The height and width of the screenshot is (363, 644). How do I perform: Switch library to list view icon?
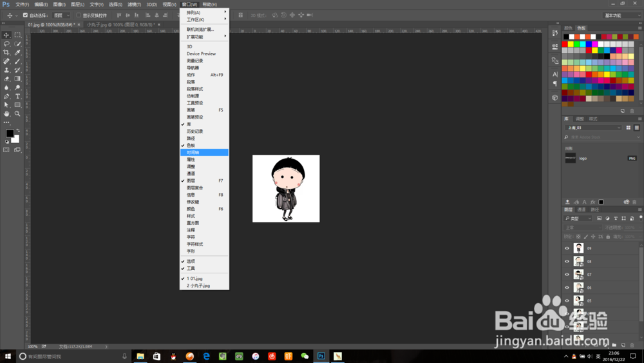(637, 128)
